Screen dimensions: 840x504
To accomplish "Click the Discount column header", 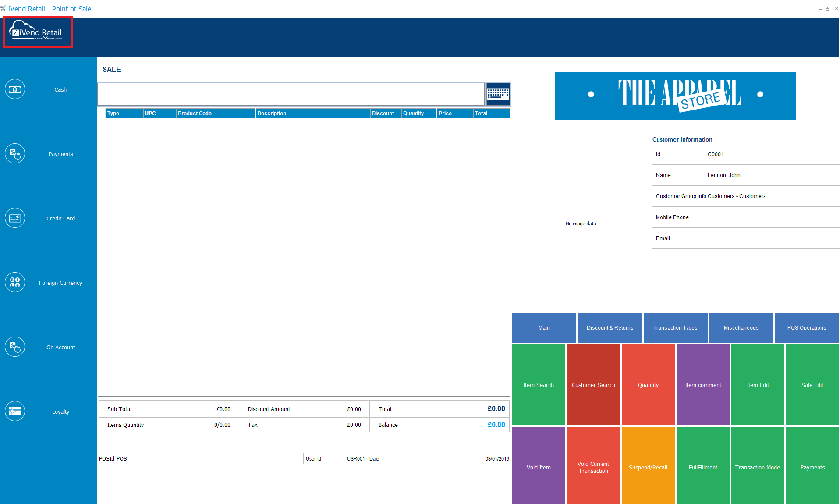I will [386, 113].
